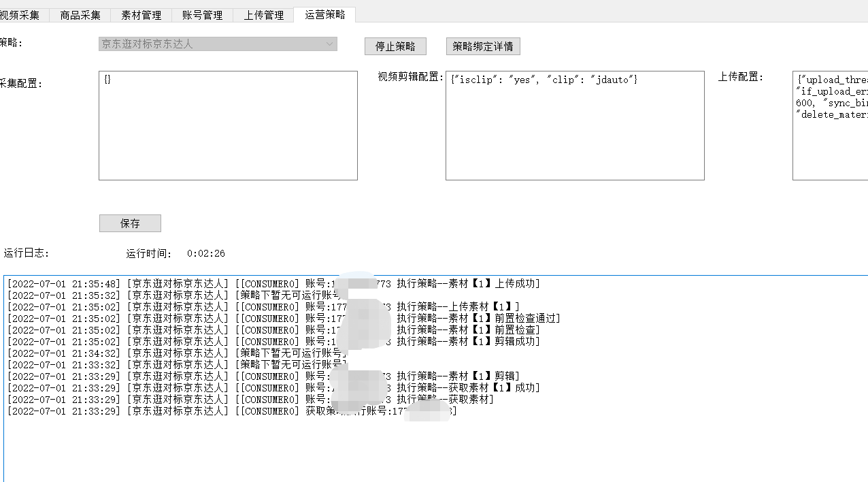The image size is (868, 482).
Task: Open the 商品采集 tab
Action: pos(80,15)
